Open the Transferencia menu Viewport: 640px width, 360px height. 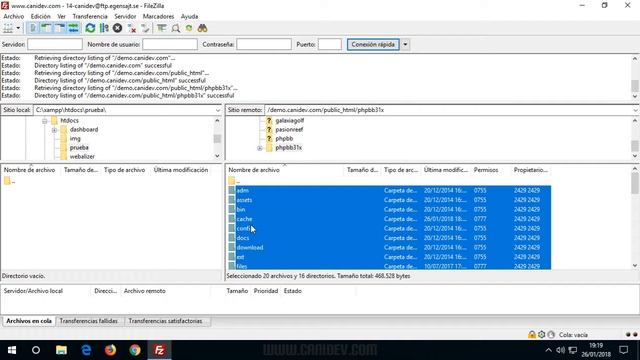(90, 16)
